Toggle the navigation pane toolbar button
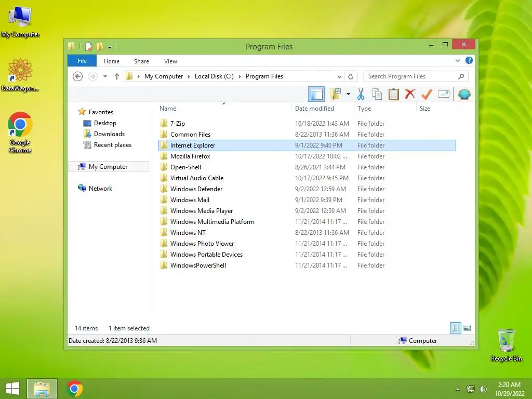This screenshot has width=532, height=399. tap(316, 94)
